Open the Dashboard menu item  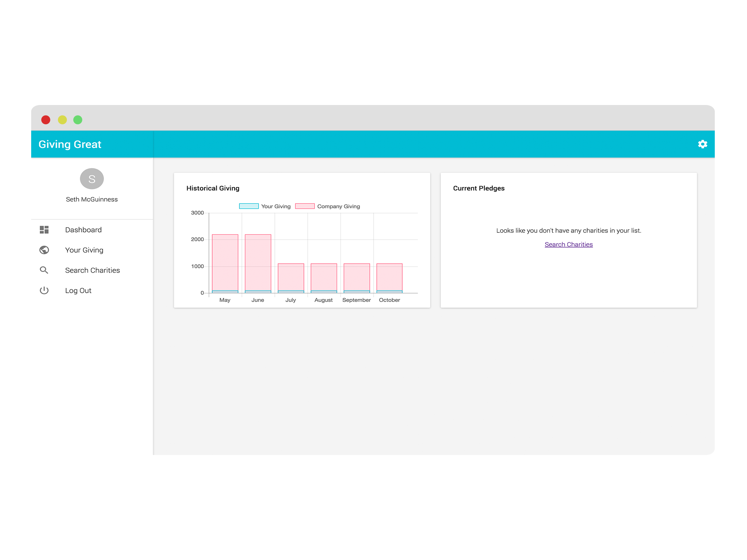83,230
